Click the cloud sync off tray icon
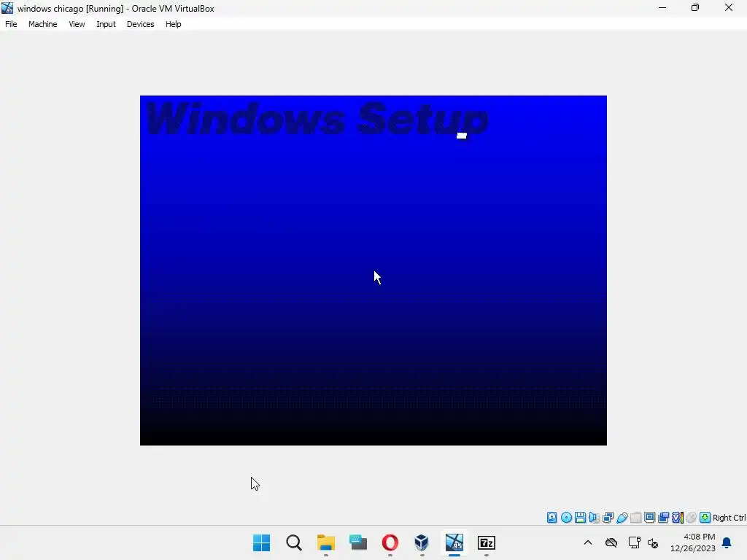This screenshot has width=747, height=560. click(x=611, y=542)
